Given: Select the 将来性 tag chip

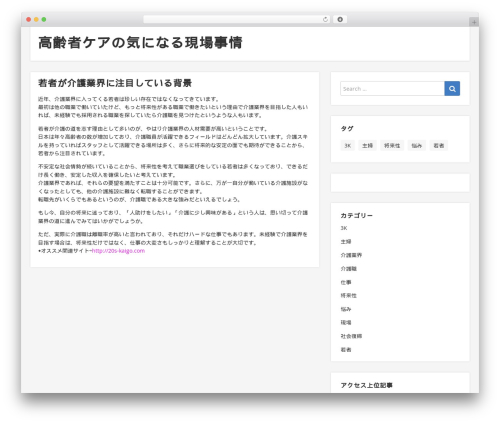Looking at the screenshot, I should click(x=392, y=146).
